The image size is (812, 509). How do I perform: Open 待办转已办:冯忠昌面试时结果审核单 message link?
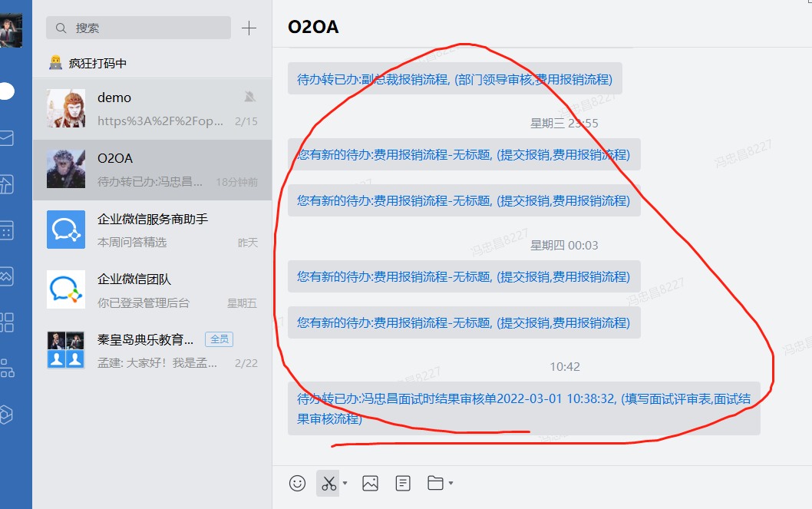pyautogui.click(x=523, y=408)
